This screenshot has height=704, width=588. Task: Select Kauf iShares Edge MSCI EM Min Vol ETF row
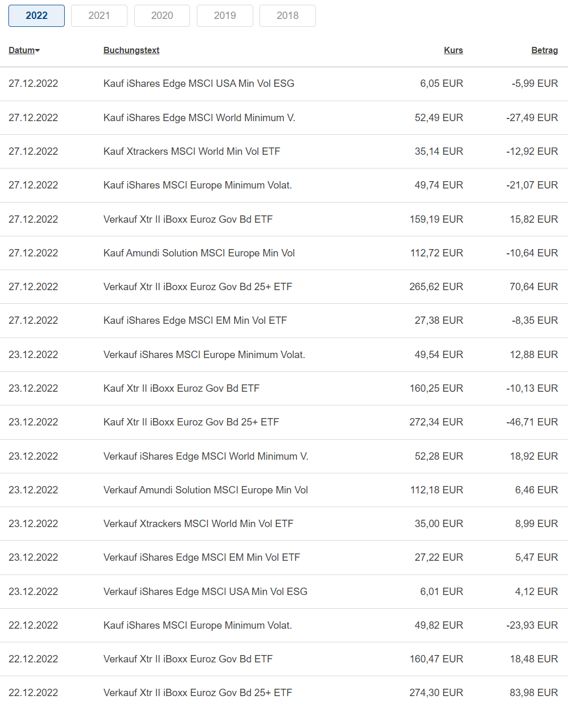click(195, 321)
